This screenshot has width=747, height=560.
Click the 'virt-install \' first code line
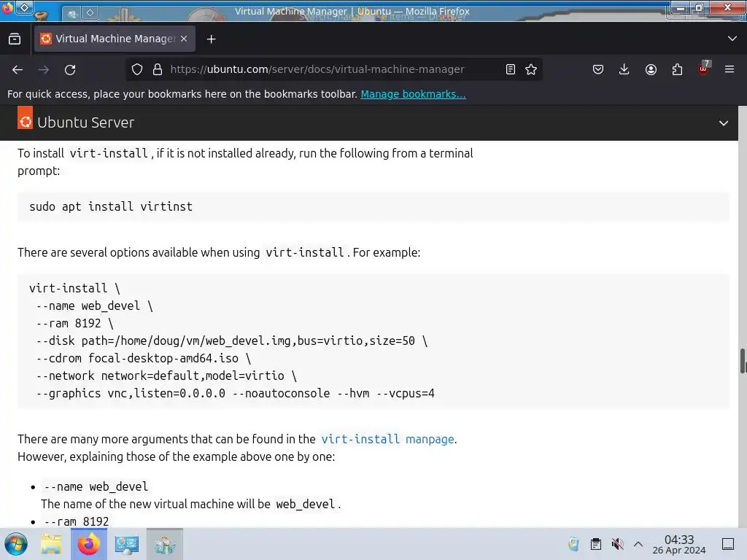pos(74,288)
